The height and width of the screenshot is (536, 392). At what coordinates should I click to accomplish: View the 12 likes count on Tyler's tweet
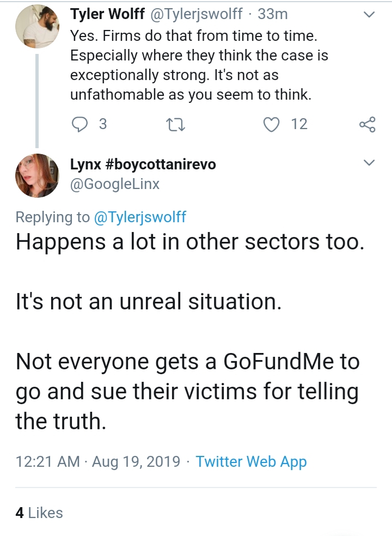tap(299, 124)
